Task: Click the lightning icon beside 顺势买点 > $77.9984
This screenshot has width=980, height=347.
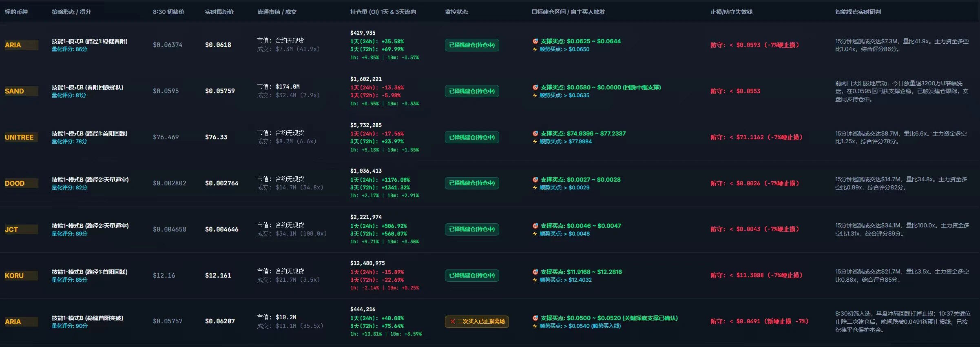Action: click(535, 142)
